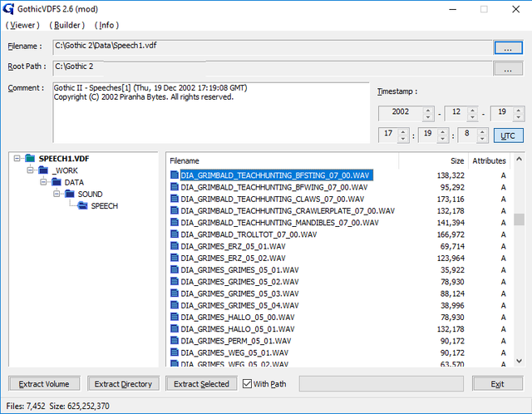
Task: Click file icon of DIA_GRIMES_GRIMES_05_02.WAV
Action: pos(175,282)
